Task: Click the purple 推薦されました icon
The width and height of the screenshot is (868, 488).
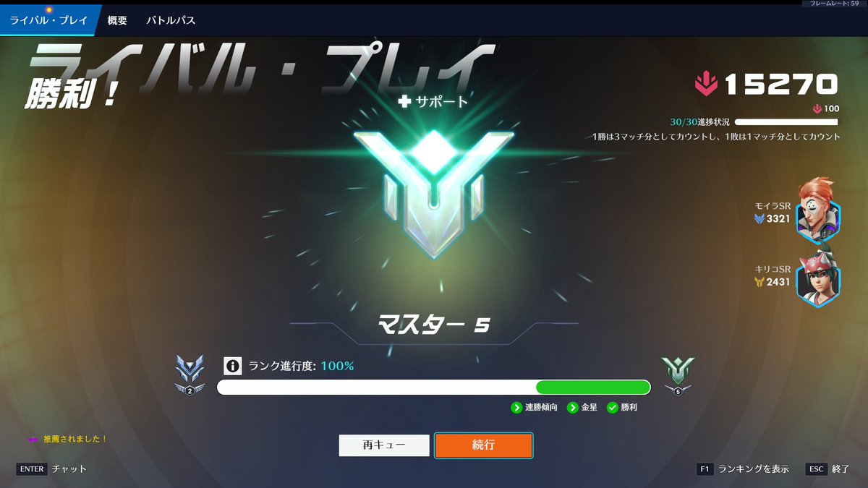Action: point(33,439)
